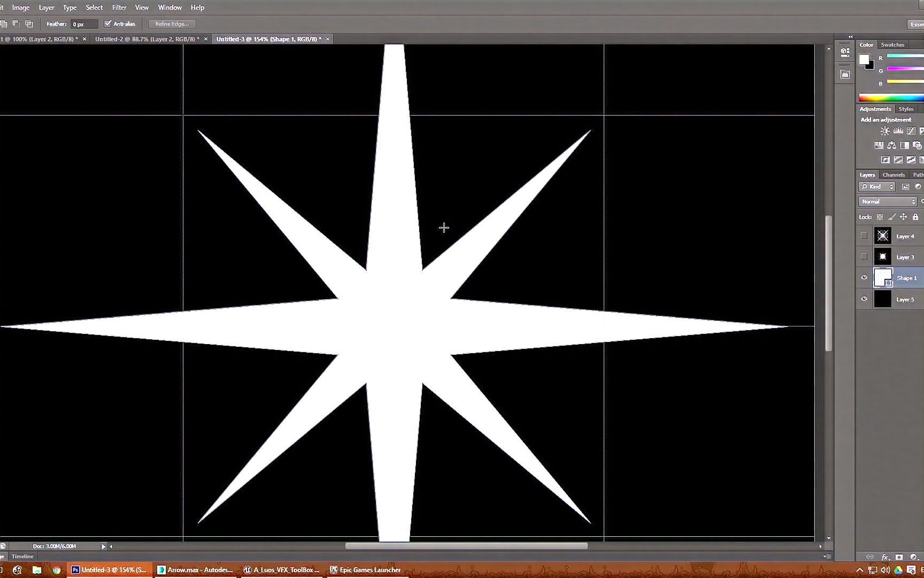This screenshot has height=578, width=924.
Task: Open the Filter menu
Action: pos(119,7)
